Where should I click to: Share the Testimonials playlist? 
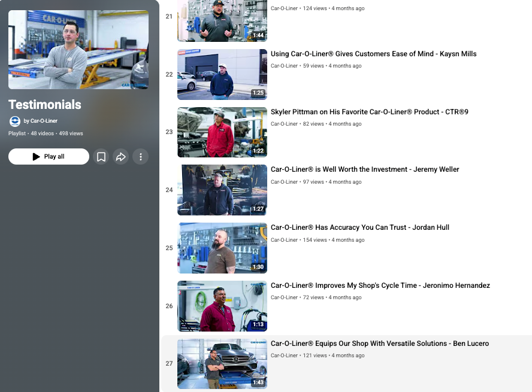[x=121, y=156]
